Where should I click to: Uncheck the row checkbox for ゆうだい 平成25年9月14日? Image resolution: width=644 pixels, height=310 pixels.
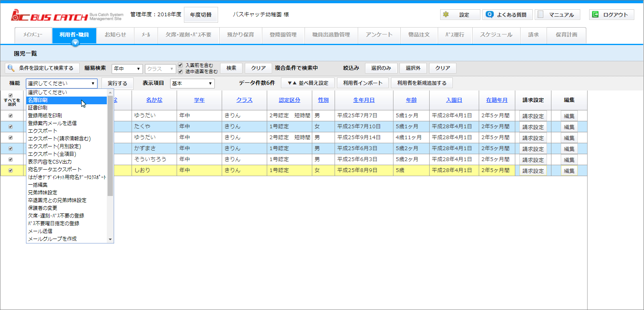point(11,138)
